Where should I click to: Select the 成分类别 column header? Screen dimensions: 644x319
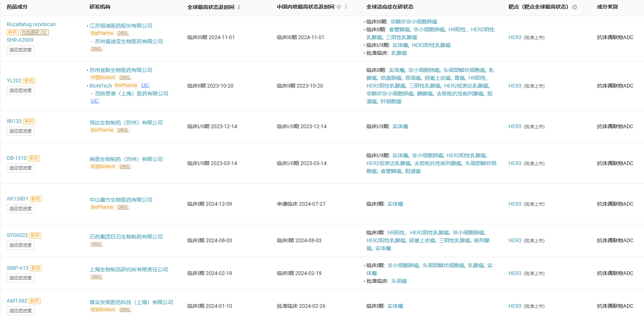(x=607, y=7)
